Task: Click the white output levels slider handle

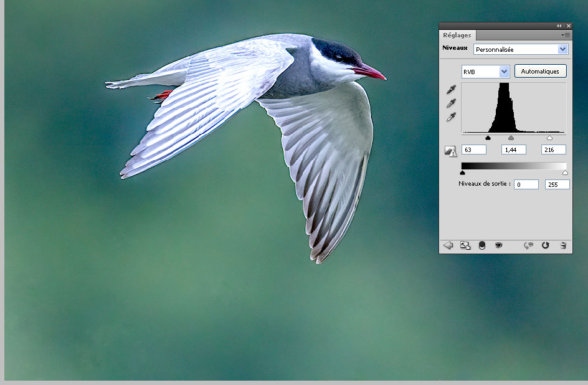Action: [x=565, y=173]
